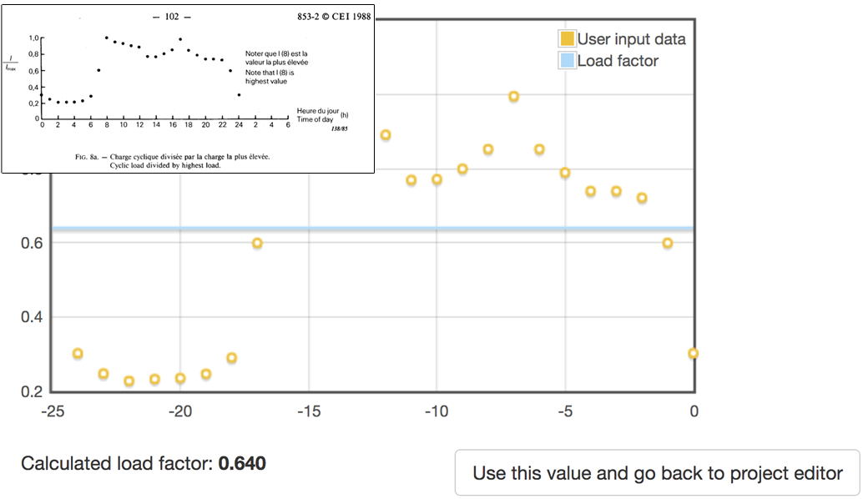Image resolution: width=868 pixels, height=499 pixels.
Task: Click the data point at hour -24
Action: tap(78, 354)
